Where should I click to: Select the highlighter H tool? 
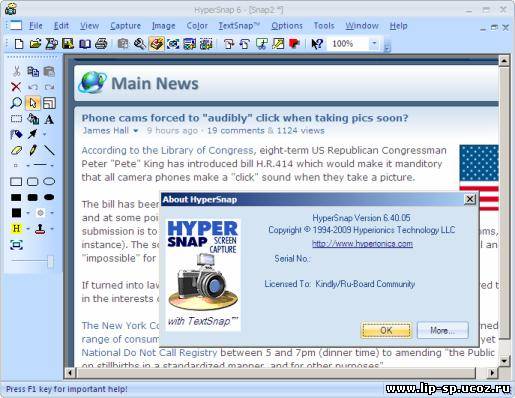(16, 229)
